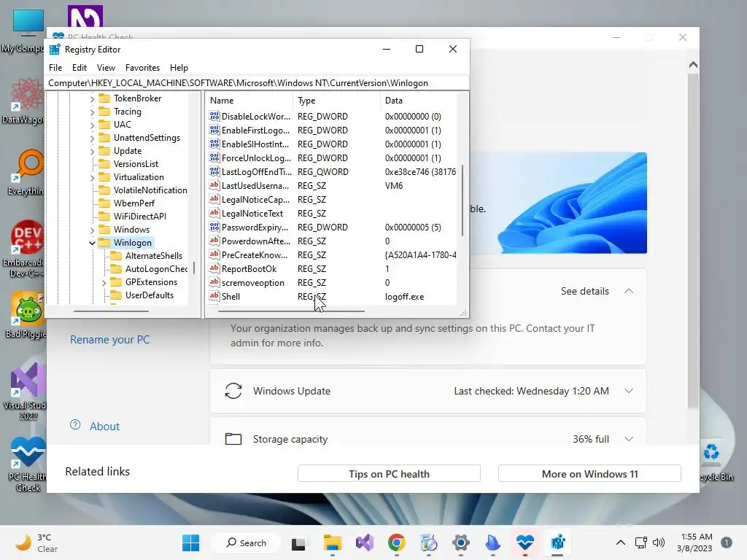
Task: Select the EnableSIHostIntegration value icon
Action: (x=214, y=144)
